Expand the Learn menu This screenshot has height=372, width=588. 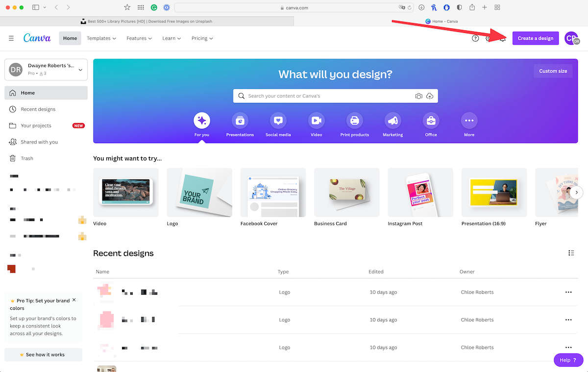coord(171,38)
